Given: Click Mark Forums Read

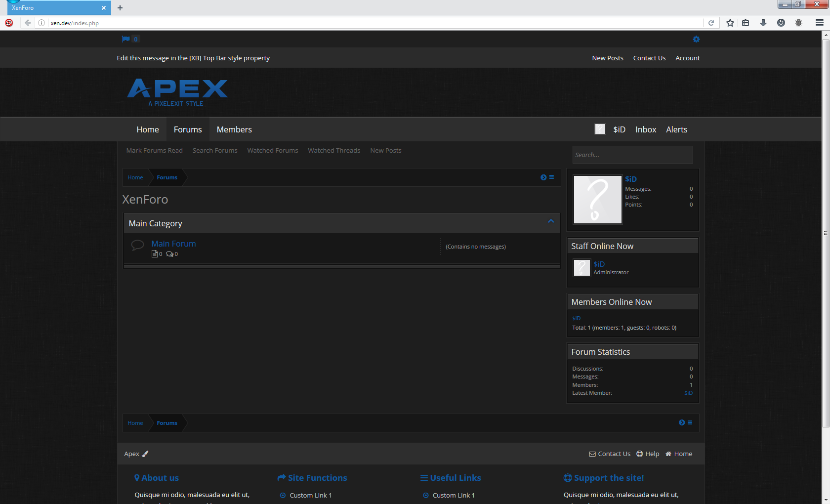Looking at the screenshot, I should pyautogui.click(x=154, y=150).
